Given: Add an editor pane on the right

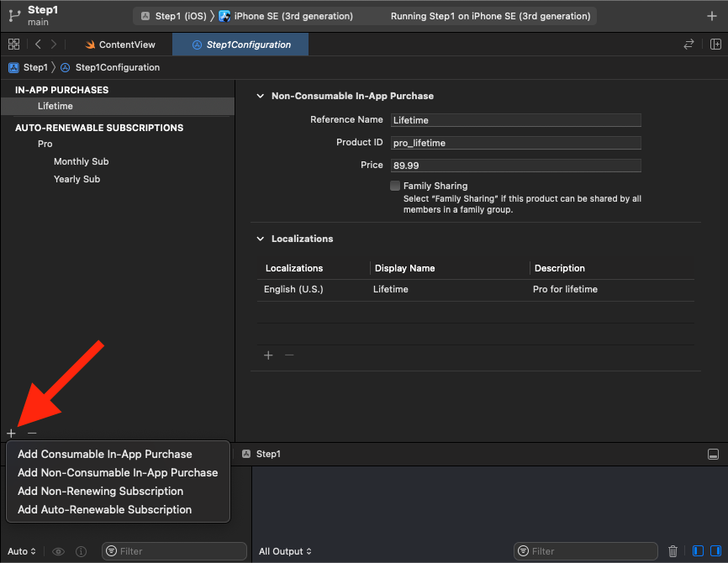Looking at the screenshot, I should click(715, 45).
